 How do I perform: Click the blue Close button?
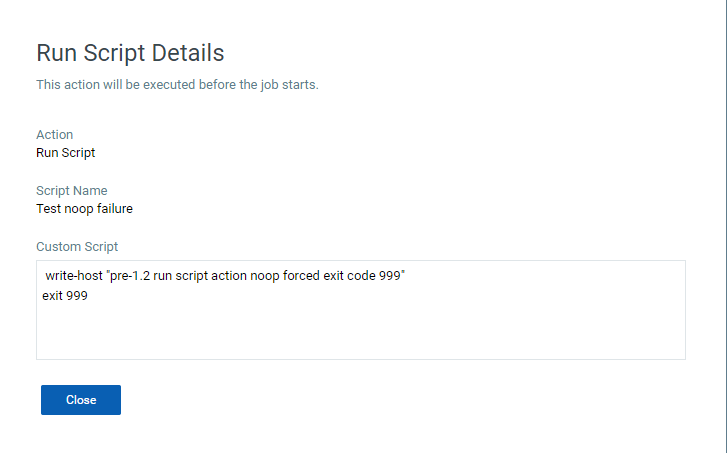80,400
